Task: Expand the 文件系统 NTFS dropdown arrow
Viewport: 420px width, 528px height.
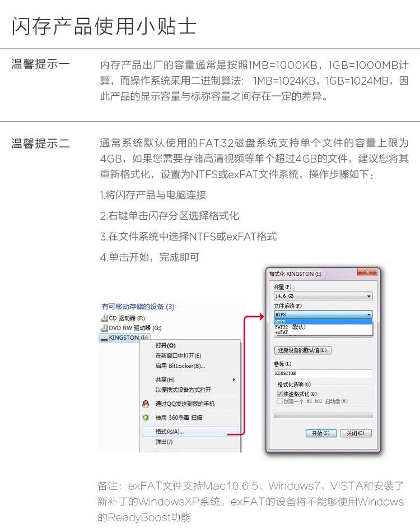Action: [x=369, y=314]
